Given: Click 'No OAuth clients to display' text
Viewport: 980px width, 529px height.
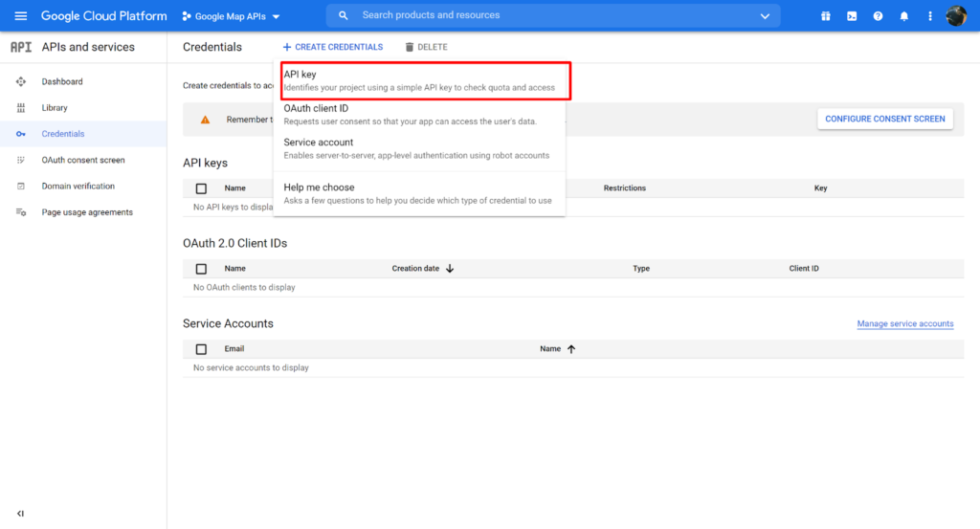Looking at the screenshot, I should 244,287.
